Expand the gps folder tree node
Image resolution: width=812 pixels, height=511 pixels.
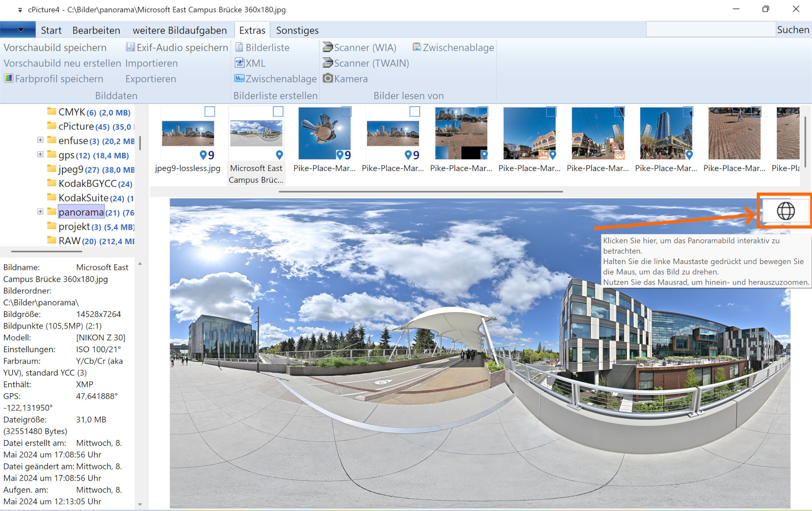tap(40, 154)
